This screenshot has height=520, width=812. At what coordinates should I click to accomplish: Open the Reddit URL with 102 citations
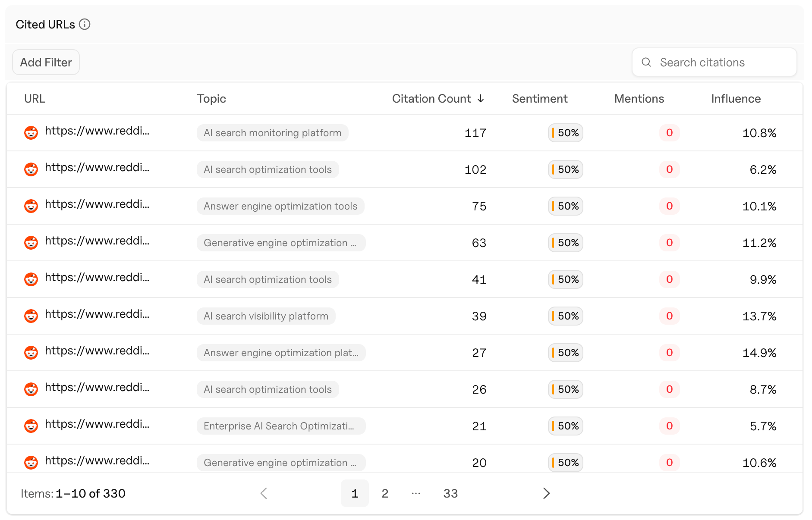97,168
